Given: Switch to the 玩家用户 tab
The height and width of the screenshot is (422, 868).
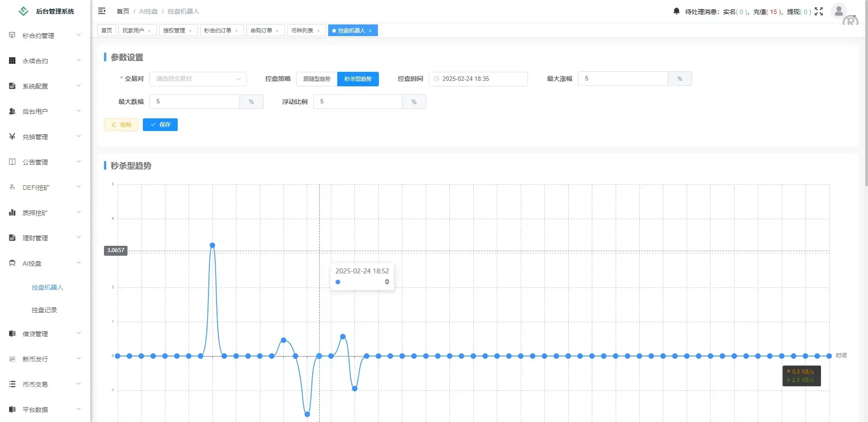Looking at the screenshot, I should click(133, 30).
